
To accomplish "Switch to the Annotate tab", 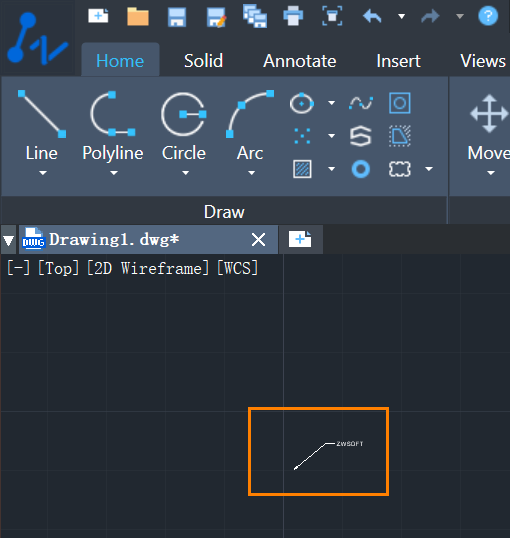I will pyautogui.click(x=300, y=61).
